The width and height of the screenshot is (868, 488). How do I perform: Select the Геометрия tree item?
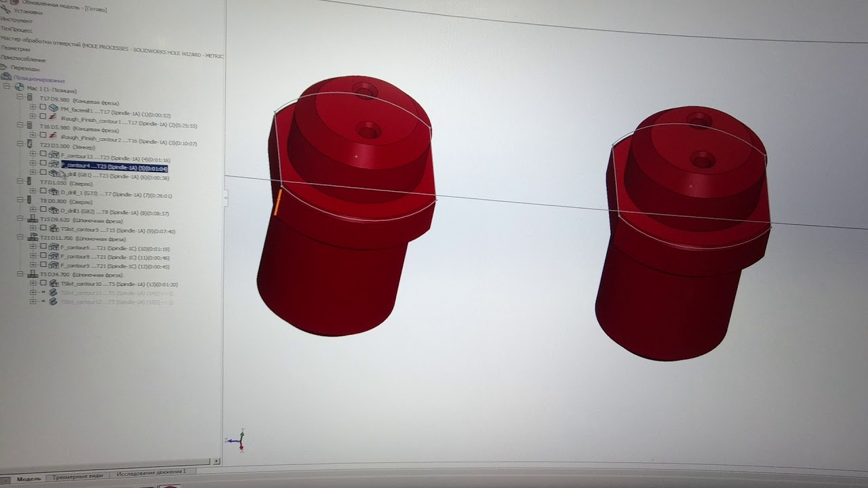point(15,49)
